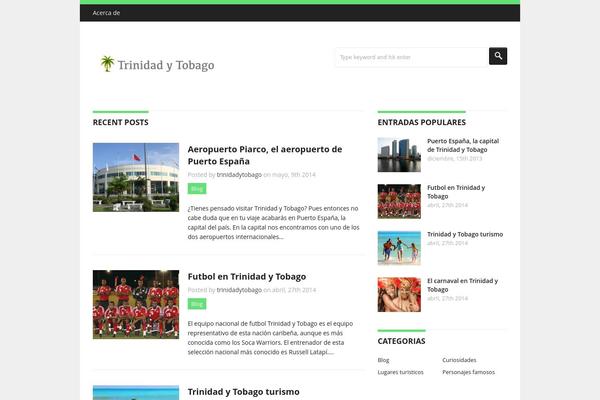Click Blog tag under Futbol post
The height and width of the screenshot is (400, 600).
click(x=197, y=304)
